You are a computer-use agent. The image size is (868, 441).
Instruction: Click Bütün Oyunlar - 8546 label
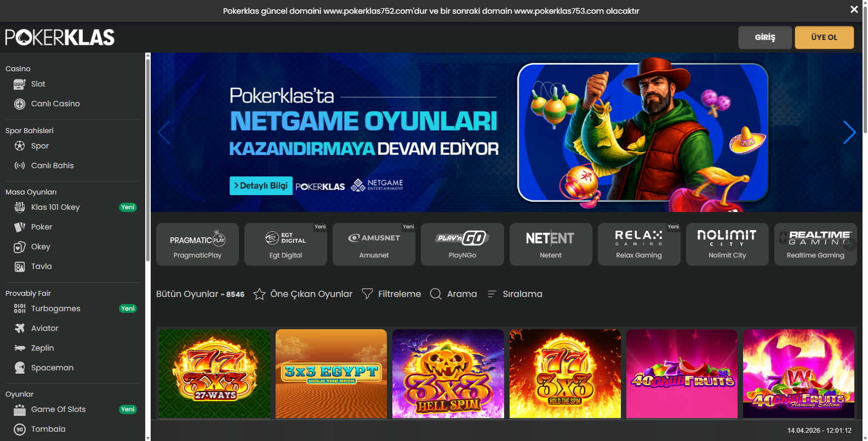point(200,294)
